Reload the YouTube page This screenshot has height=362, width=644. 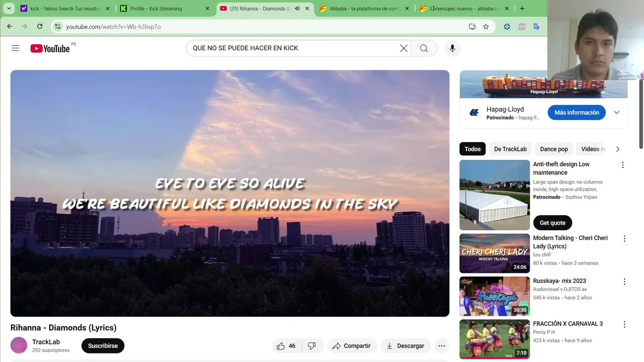click(x=40, y=27)
